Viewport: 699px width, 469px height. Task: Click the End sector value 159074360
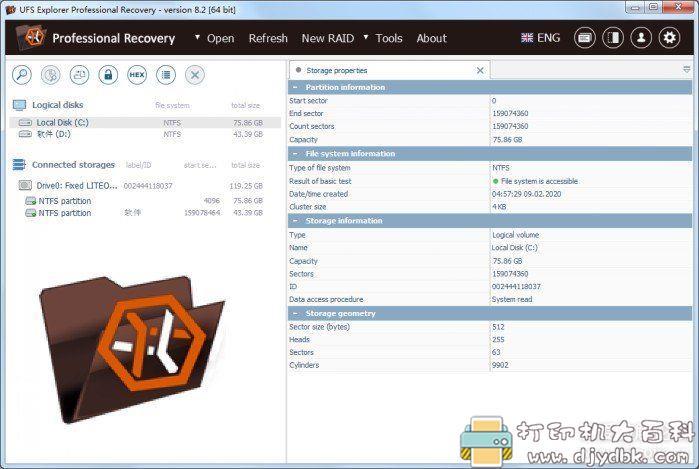point(510,113)
